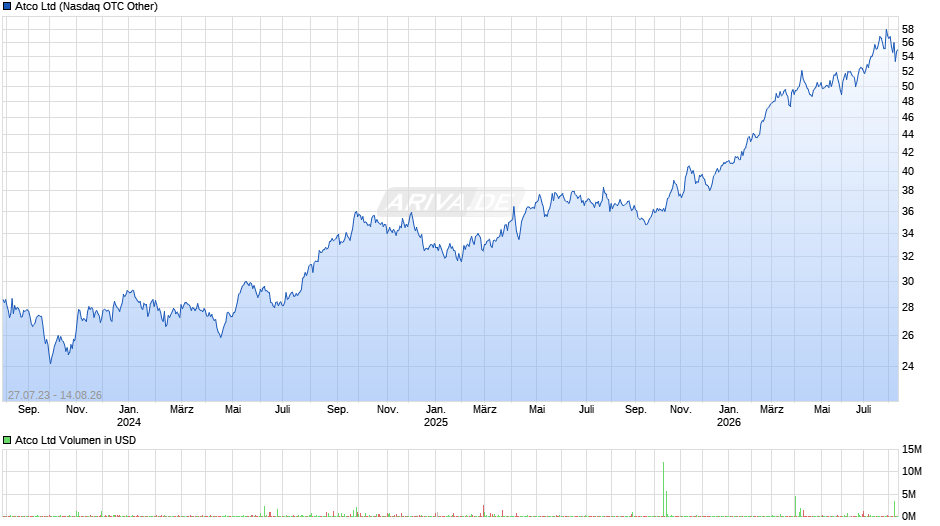This screenshot has height=526, width=940.
Task: Click the price axis label 24
Action: coord(908,366)
